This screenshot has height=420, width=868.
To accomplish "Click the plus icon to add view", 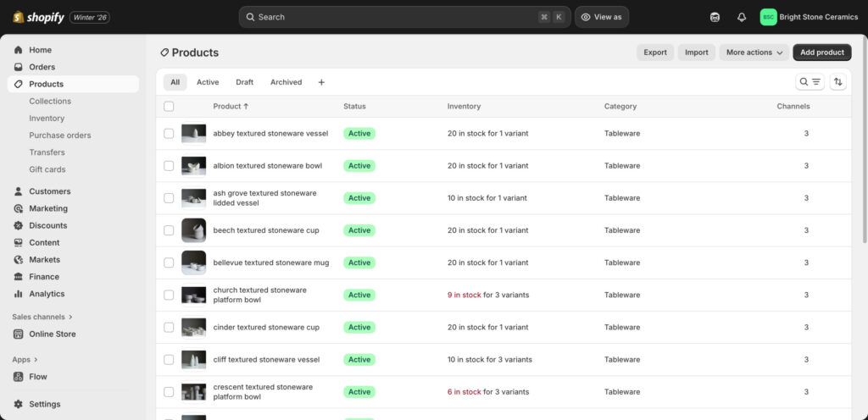I will [x=321, y=82].
